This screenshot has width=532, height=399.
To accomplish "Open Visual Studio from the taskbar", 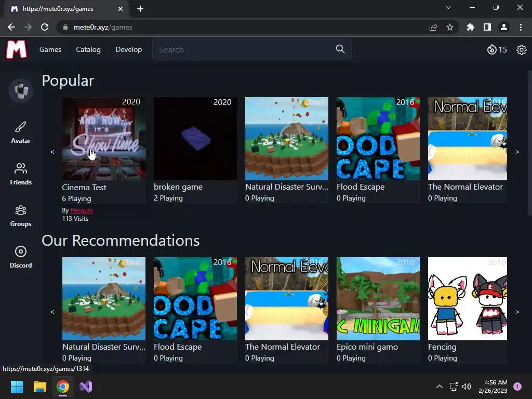I will click(x=86, y=387).
